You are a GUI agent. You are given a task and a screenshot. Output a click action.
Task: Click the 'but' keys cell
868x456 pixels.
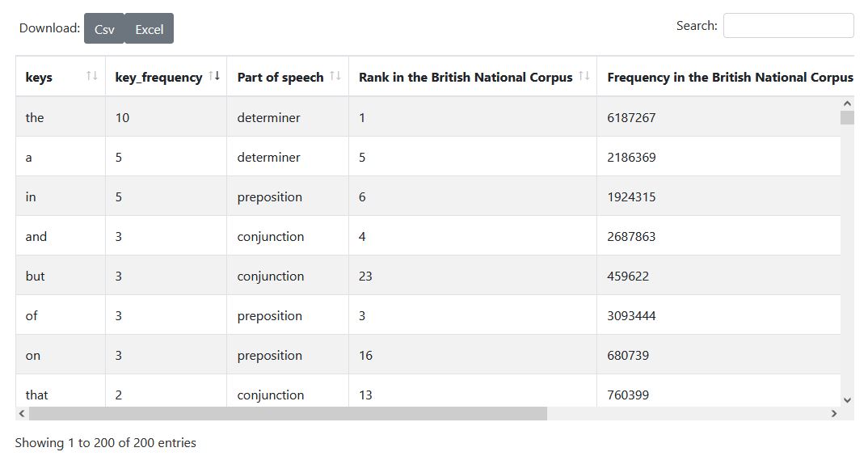coord(36,277)
